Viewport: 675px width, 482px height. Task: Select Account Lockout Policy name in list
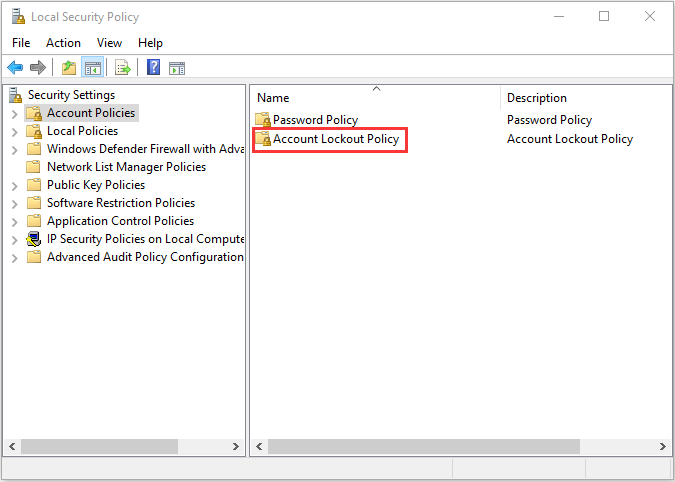coord(336,139)
